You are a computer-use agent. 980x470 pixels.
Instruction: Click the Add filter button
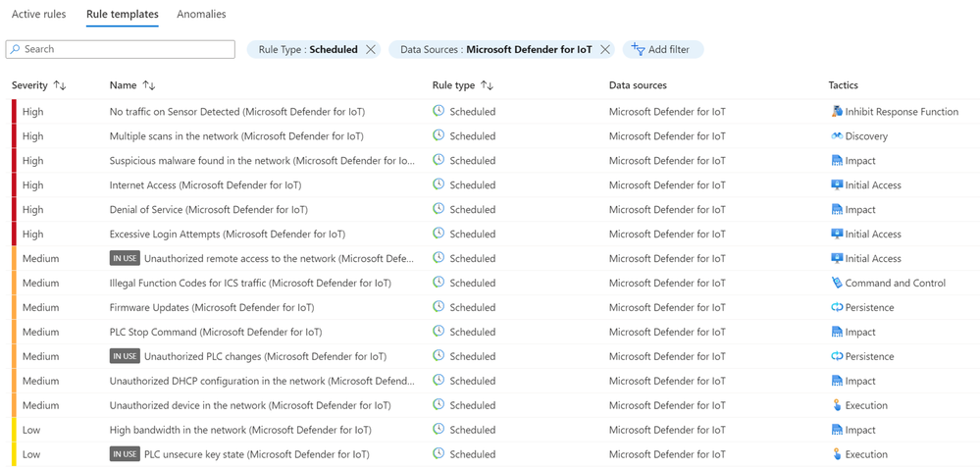[x=662, y=49]
